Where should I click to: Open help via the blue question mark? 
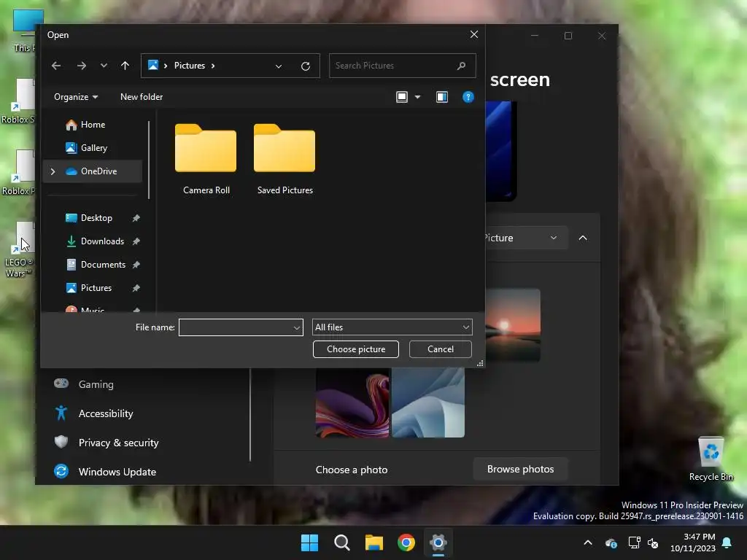click(468, 97)
